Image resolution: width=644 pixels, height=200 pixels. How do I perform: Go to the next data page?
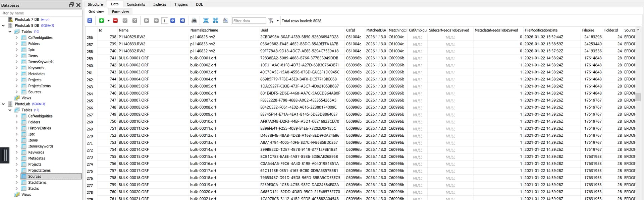[x=173, y=21]
